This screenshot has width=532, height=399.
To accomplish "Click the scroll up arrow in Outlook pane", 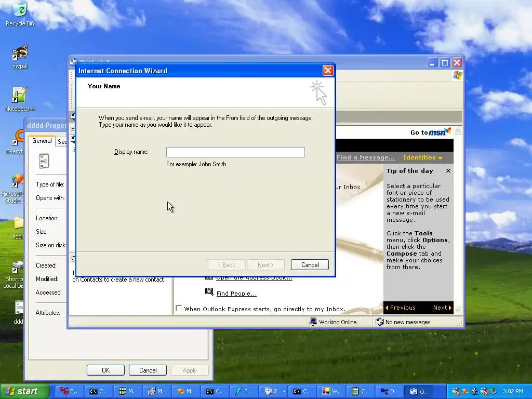I will coord(458,130).
